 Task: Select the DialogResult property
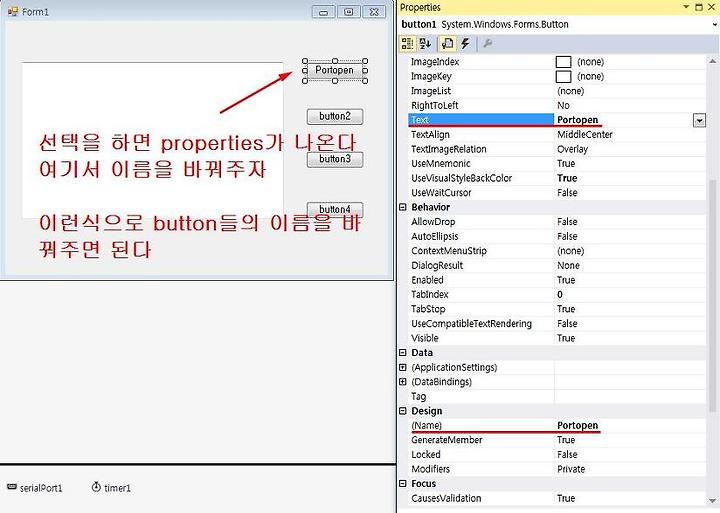tap(557, 265)
